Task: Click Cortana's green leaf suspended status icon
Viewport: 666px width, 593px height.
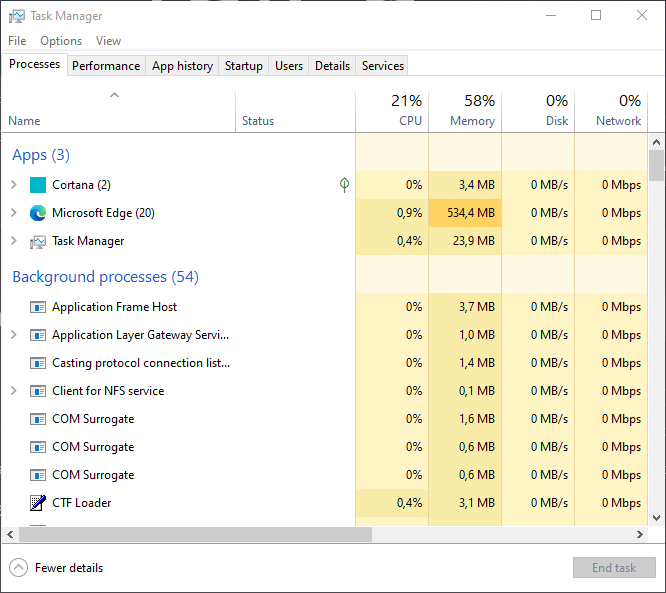Action: pos(344,185)
